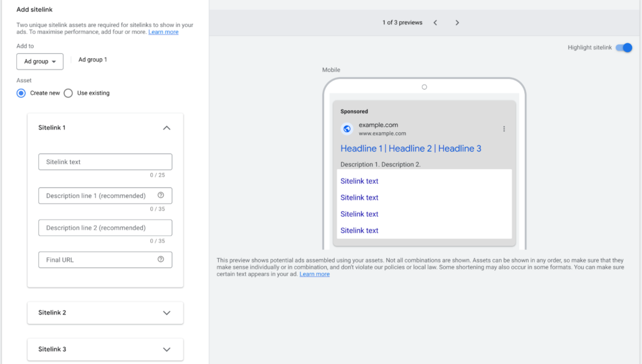Click the Ad group 1 label
The width and height of the screenshot is (642, 364).
click(x=93, y=60)
